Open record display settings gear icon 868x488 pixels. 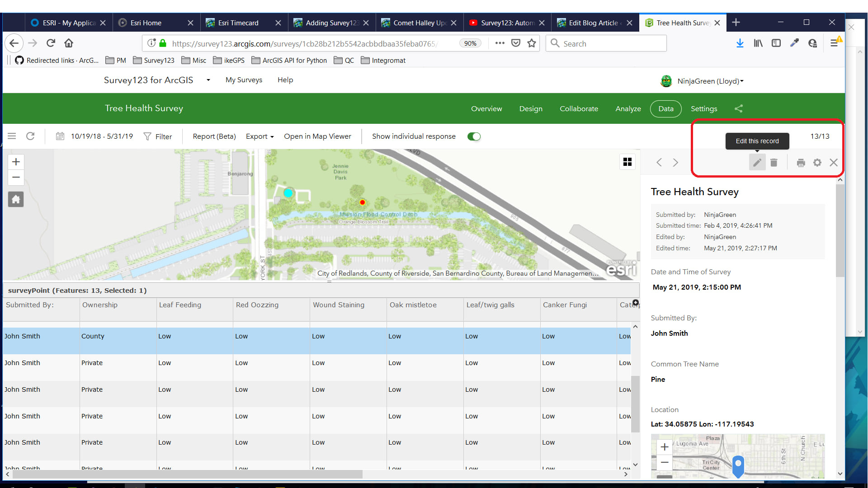pos(817,162)
